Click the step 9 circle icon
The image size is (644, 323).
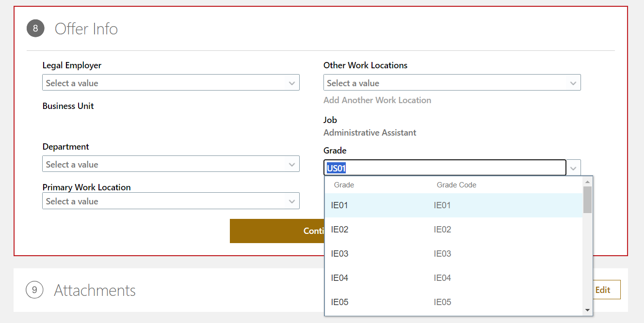coord(34,290)
